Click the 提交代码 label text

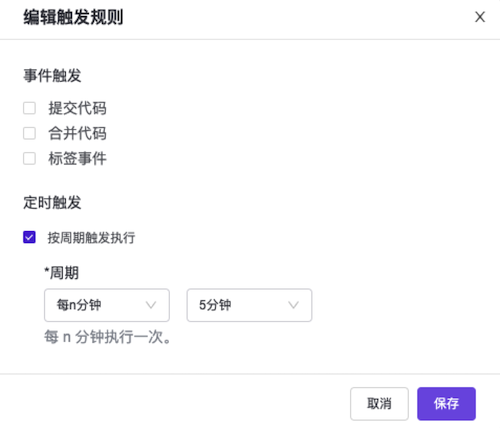pyautogui.click(x=77, y=108)
